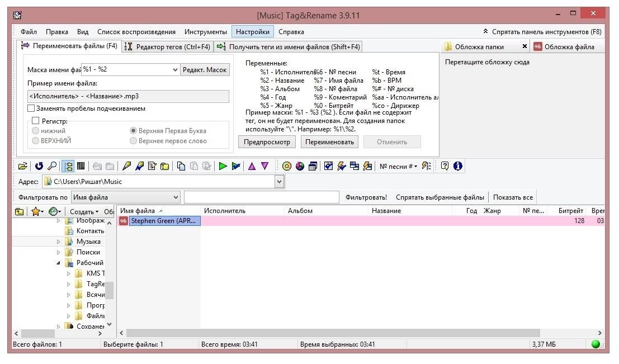Select the 'нижний' radio button
The height and width of the screenshot is (364, 619).
36,131
